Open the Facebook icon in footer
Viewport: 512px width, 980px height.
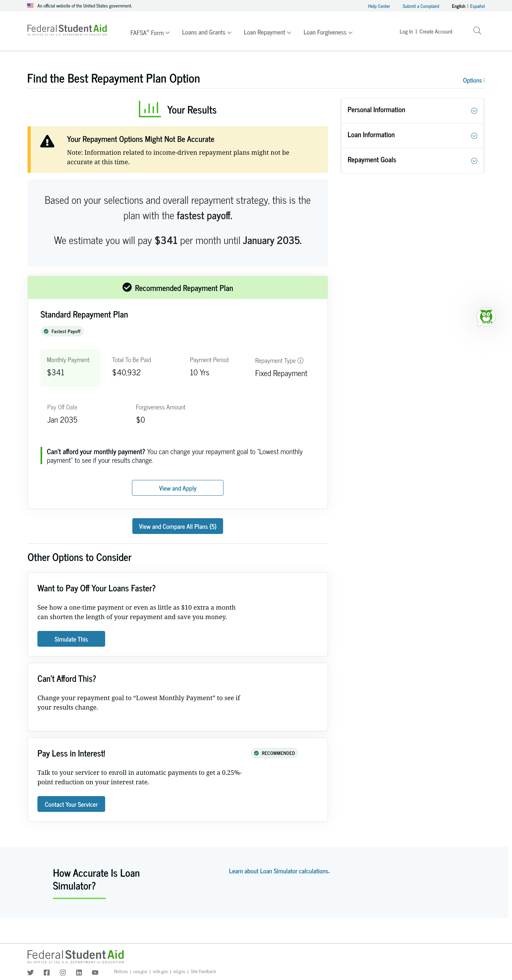(47, 972)
